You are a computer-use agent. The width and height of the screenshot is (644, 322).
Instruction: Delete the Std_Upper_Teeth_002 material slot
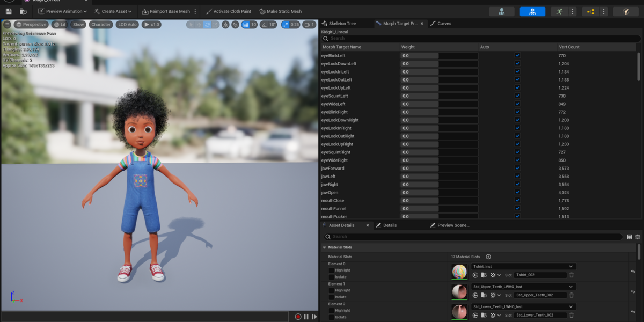[x=572, y=295]
